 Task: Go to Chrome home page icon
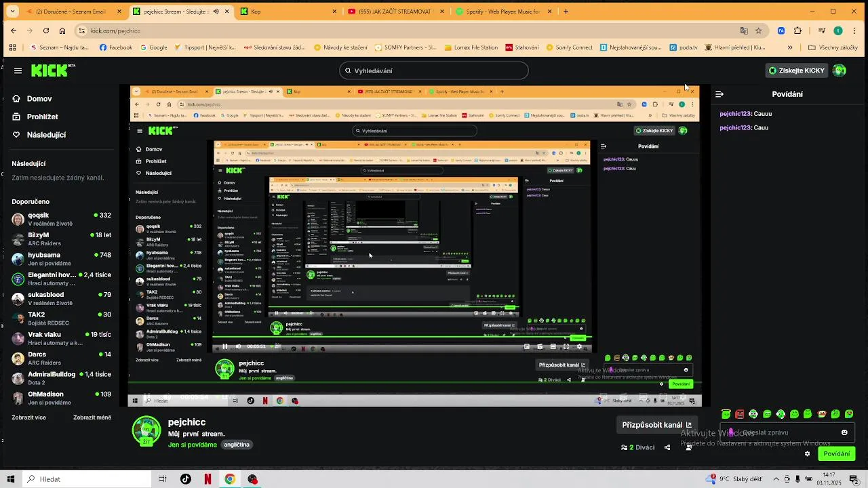62,30
